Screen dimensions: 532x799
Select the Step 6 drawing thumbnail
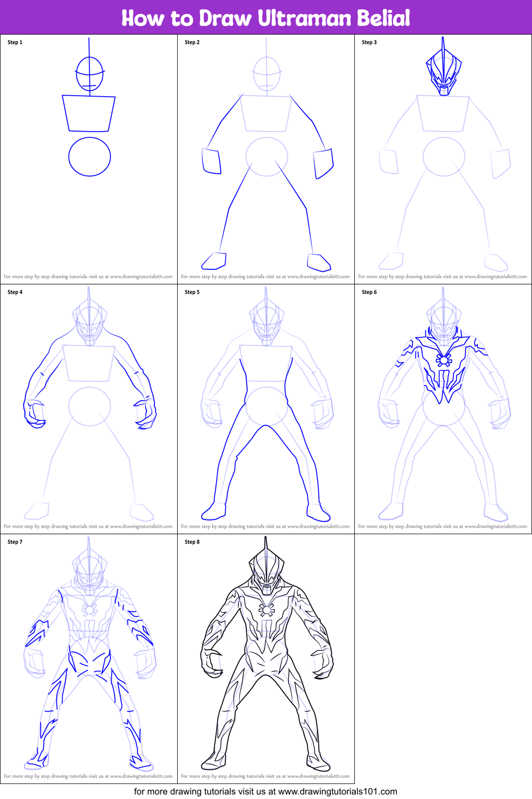[443, 409]
